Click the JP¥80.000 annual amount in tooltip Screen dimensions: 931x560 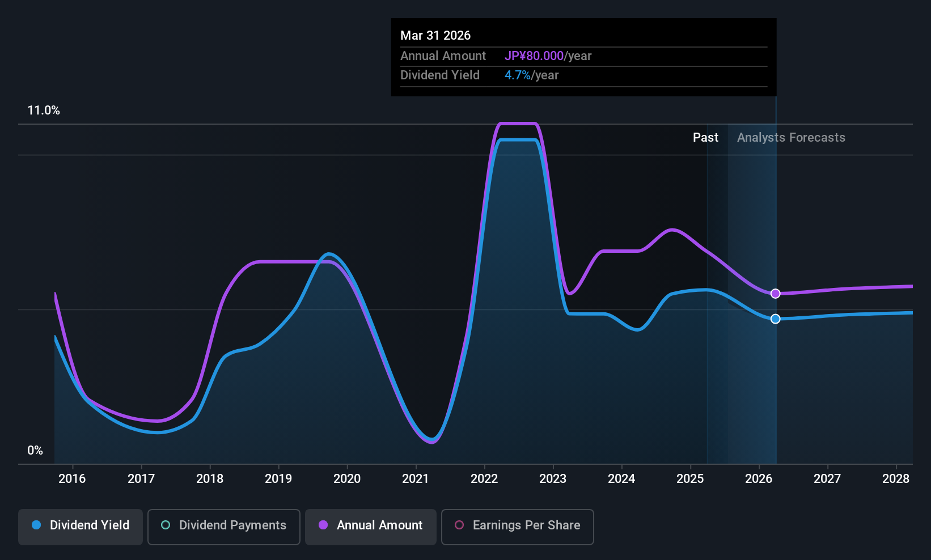pos(534,56)
